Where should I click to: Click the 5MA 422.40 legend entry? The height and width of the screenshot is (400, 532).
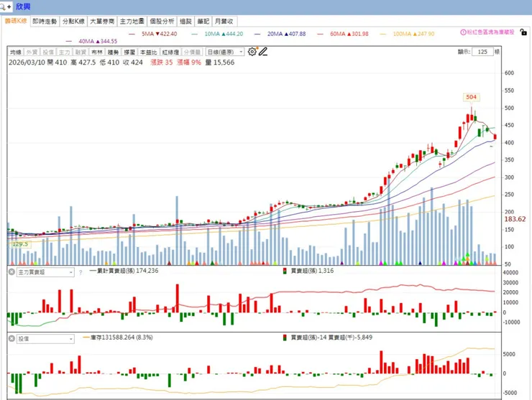(153, 34)
